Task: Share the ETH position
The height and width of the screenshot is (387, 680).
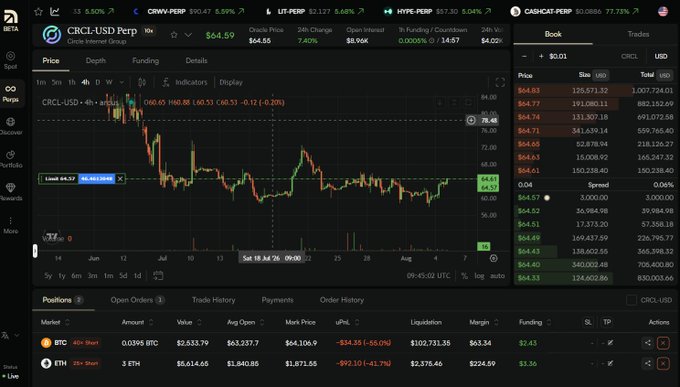Action: pos(647,363)
